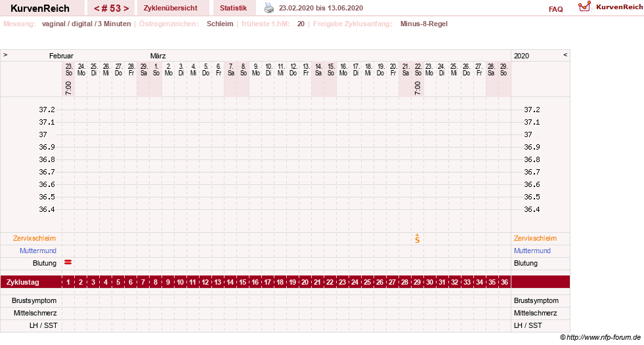
Task: Click the right Zervixschleim label
Action: coord(535,238)
